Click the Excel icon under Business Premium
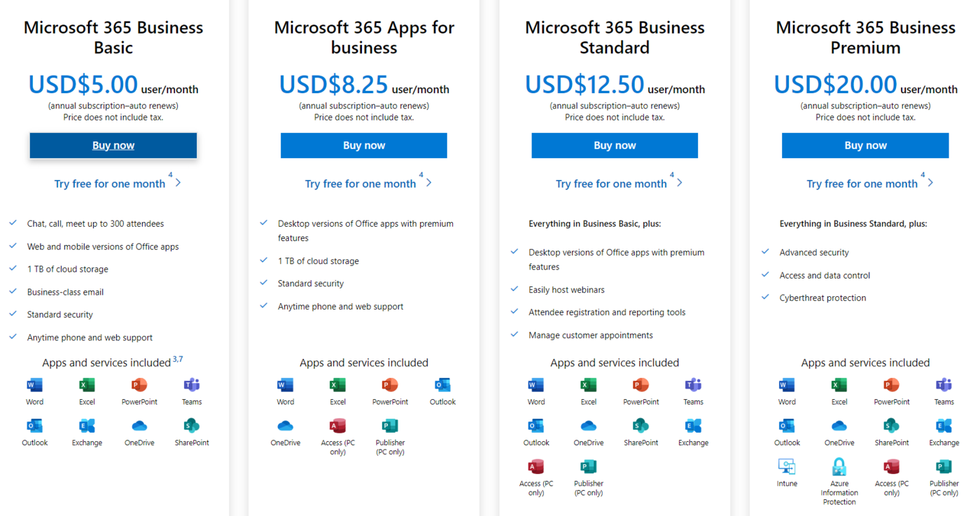Screen dimensions: 980x516 839,384
